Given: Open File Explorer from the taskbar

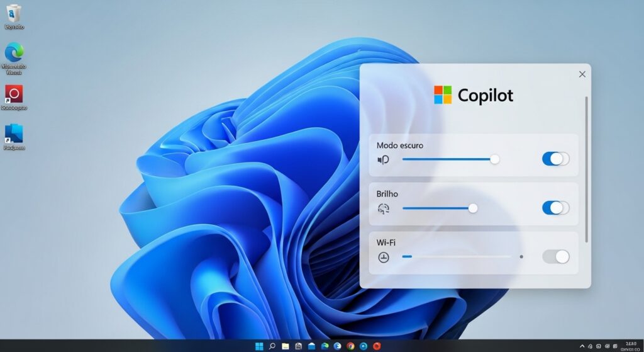Looking at the screenshot, I should click(286, 346).
